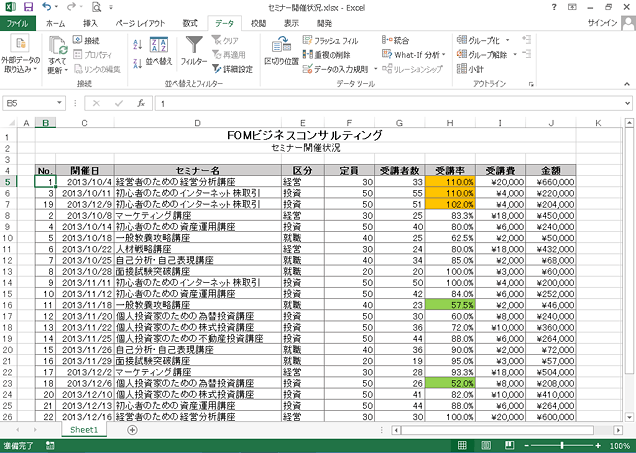Click the Undo arrow icon
Image resolution: width=636 pixels, height=453 pixels.
[47, 7]
